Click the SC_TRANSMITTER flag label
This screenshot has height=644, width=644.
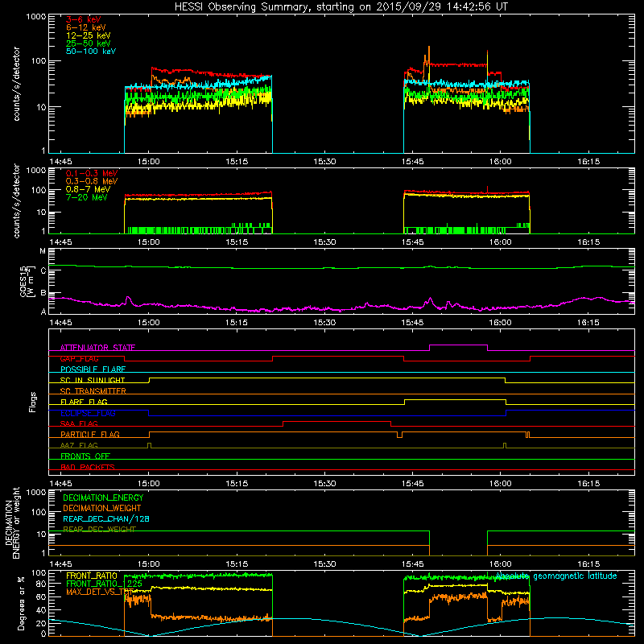click(x=93, y=391)
